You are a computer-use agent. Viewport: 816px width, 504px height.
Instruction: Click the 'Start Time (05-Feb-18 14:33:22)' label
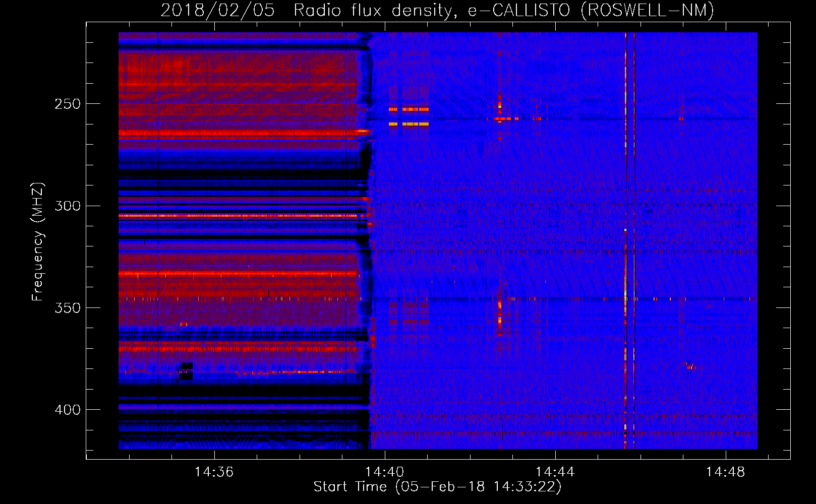(x=437, y=487)
